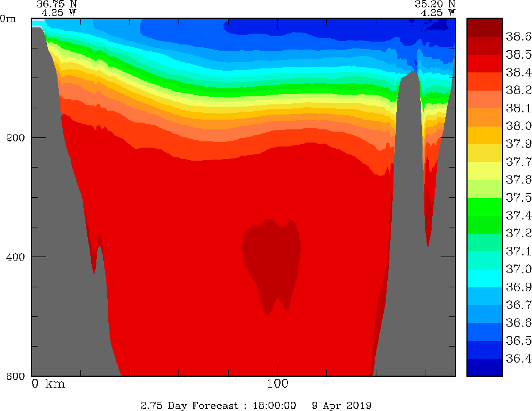Click the 100 distance axis label
The height and width of the screenshot is (411, 532).
[278, 384]
